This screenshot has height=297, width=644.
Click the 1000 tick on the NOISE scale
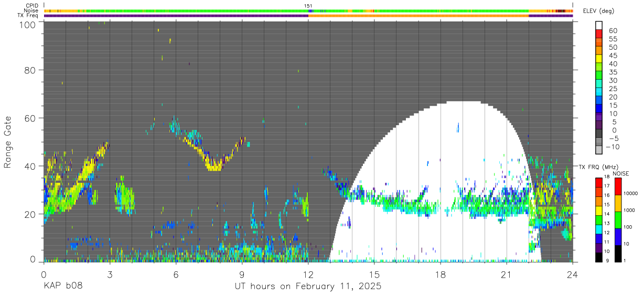tap(628, 210)
